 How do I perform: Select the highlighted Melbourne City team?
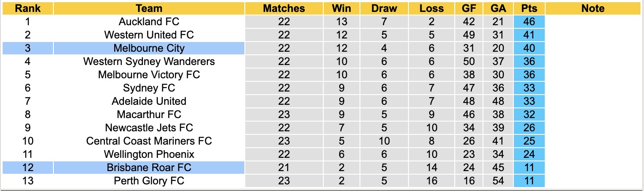(149, 48)
